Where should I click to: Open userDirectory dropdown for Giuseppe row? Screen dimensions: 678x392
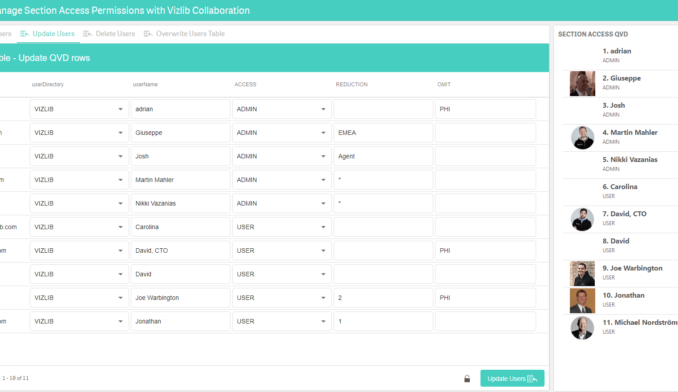pyautogui.click(x=79, y=133)
